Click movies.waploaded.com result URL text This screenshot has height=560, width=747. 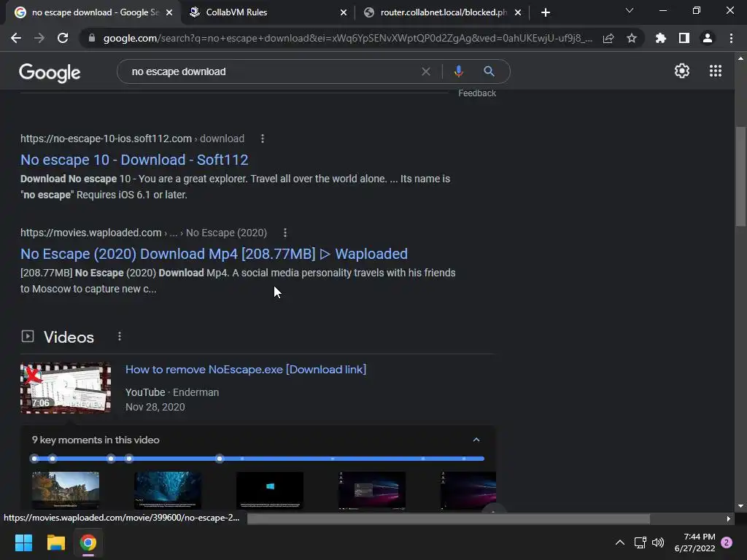tap(144, 233)
